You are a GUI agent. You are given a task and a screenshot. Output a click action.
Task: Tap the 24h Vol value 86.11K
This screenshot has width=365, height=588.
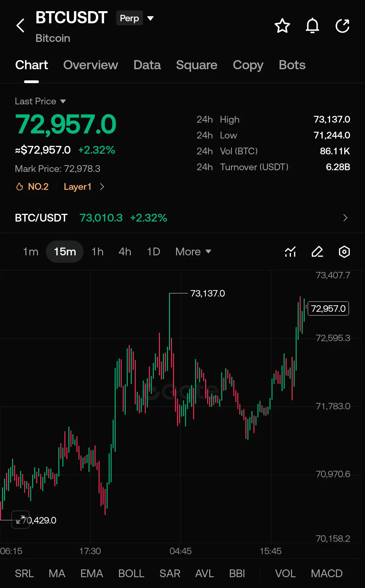click(335, 151)
